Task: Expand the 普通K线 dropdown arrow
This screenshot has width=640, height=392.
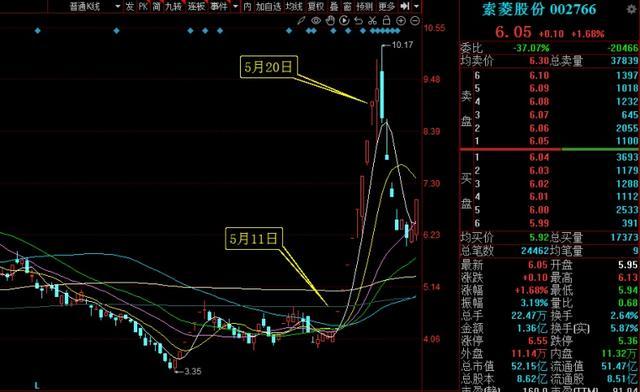Action: [x=118, y=7]
